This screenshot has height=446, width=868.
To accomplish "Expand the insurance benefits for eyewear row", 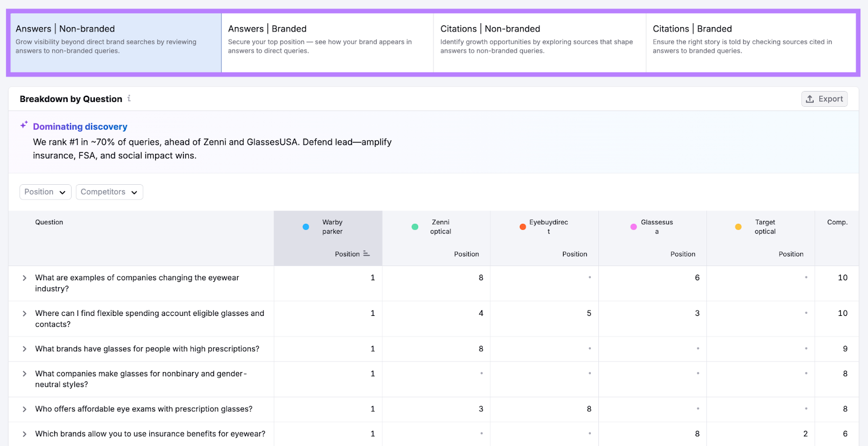I will coord(24,434).
